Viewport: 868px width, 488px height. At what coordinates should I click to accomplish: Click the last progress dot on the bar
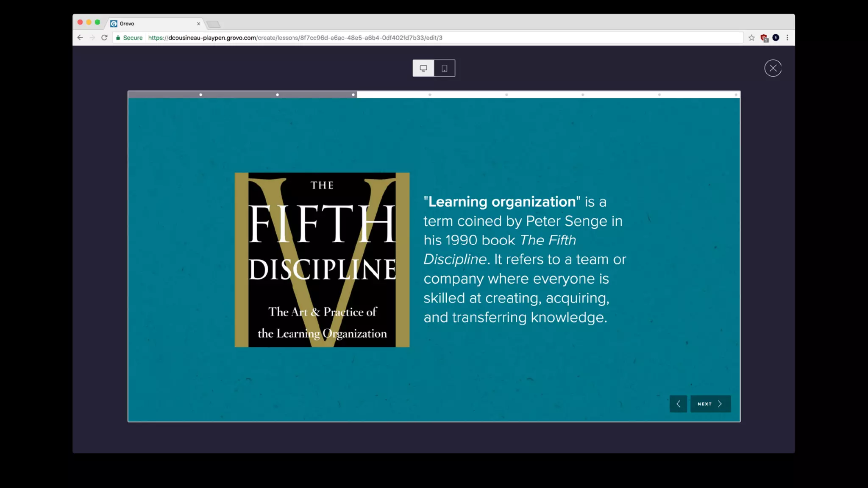tap(736, 95)
